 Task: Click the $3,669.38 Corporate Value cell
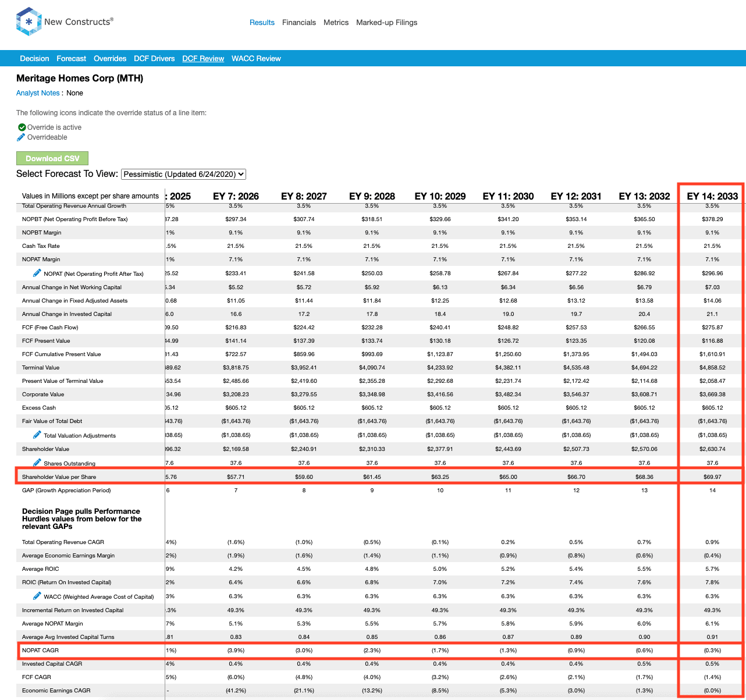pyautogui.click(x=712, y=395)
